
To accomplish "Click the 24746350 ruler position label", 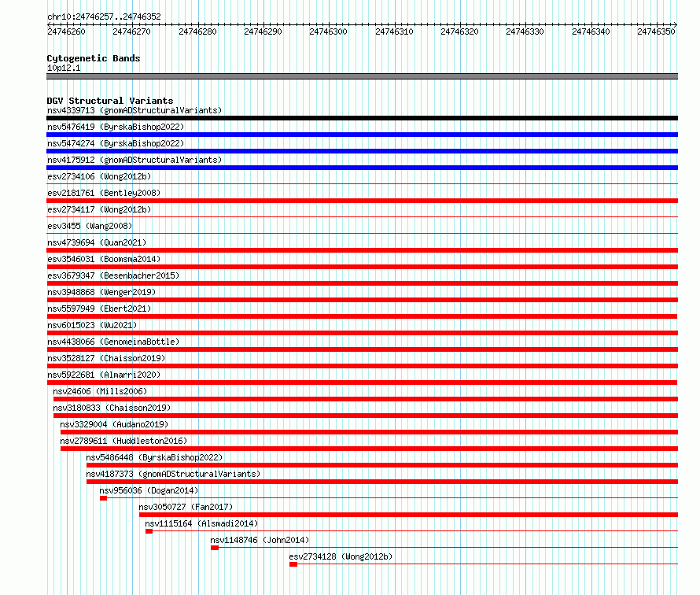I will pos(656,31).
